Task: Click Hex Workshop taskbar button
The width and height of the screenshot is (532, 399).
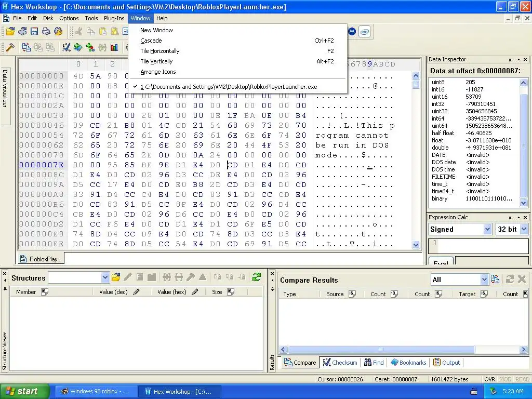Action: point(179,392)
